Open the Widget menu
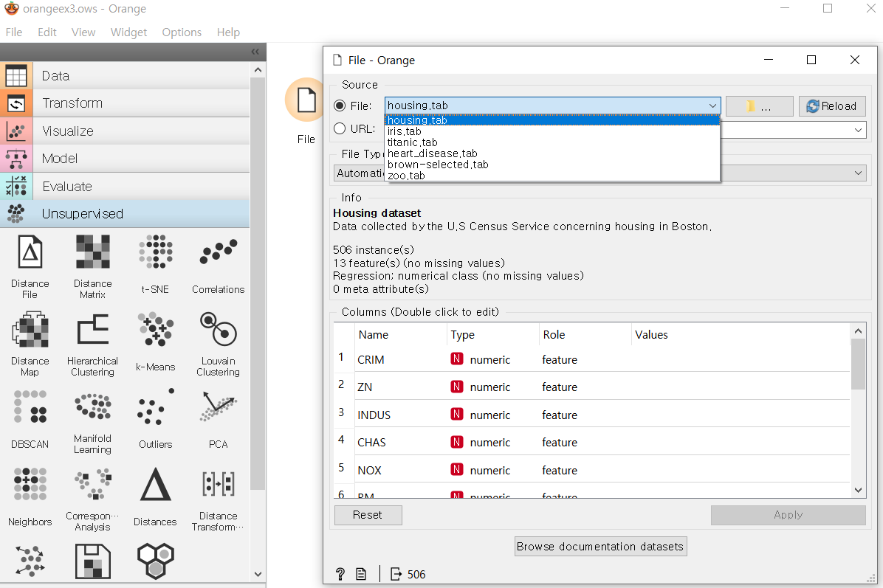The image size is (883, 588). coord(128,32)
